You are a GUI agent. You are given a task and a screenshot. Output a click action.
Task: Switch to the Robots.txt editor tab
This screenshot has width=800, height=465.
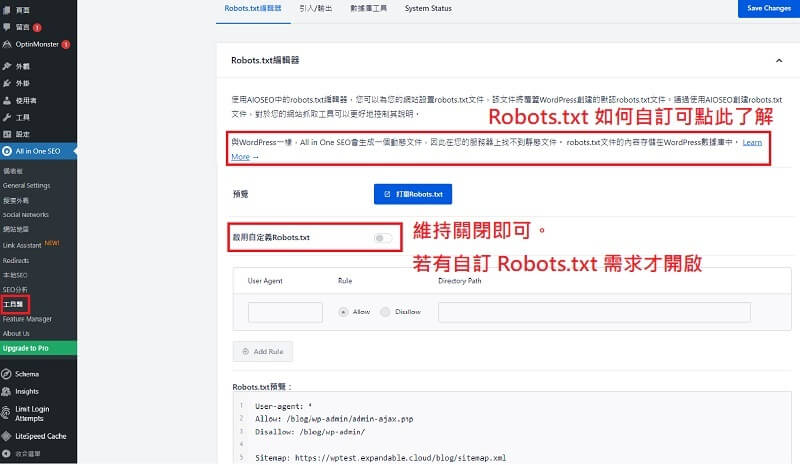(253, 9)
